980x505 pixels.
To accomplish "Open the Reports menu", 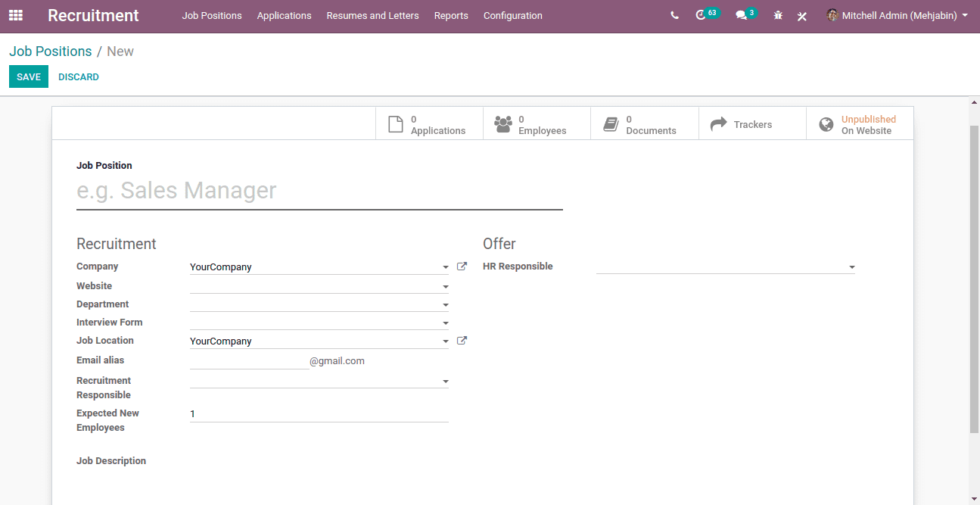I will point(451,15).
